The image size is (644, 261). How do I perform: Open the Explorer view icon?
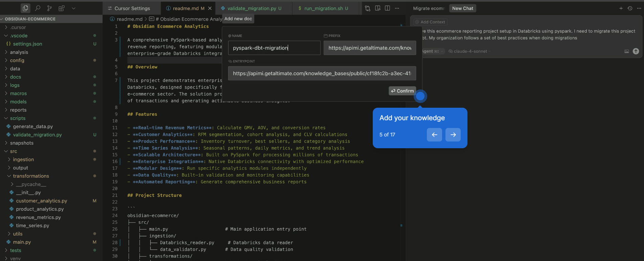click(25, 8)
